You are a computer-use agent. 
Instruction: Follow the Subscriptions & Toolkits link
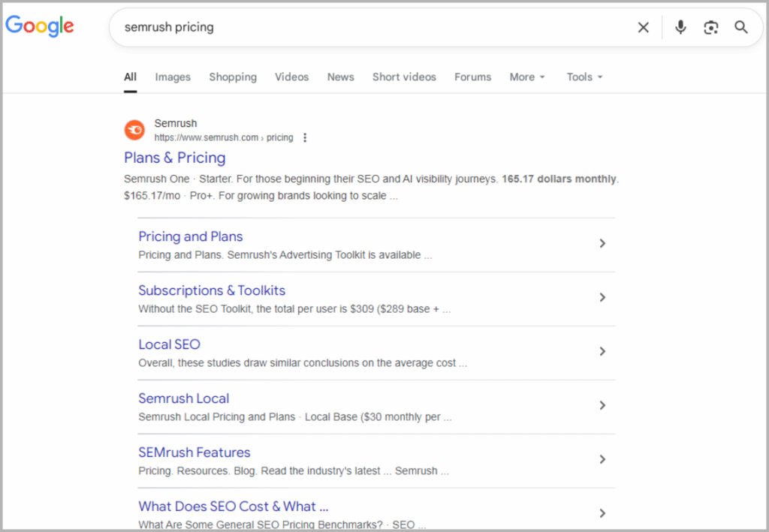click(212, 290)
